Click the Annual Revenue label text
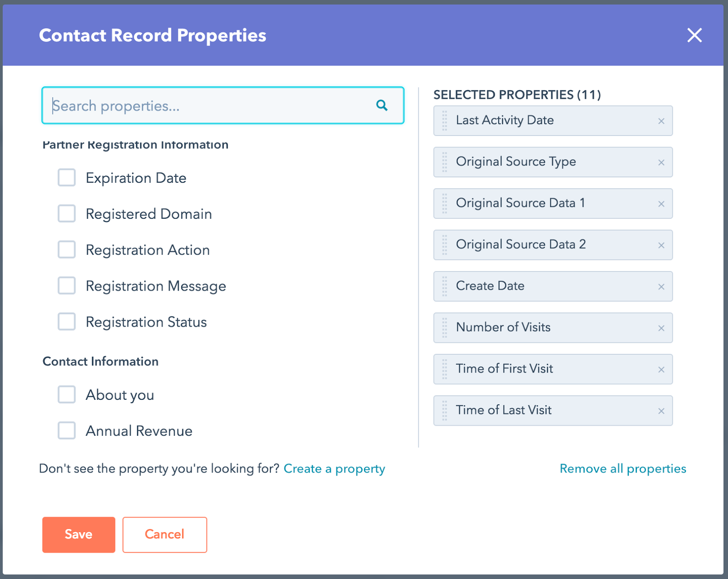 click(139, 431)
